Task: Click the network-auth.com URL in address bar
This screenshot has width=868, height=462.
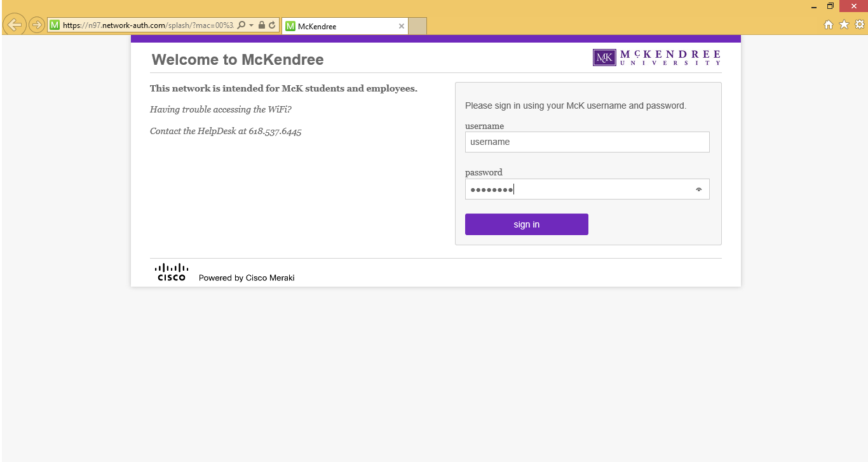Action: [148, 25]
